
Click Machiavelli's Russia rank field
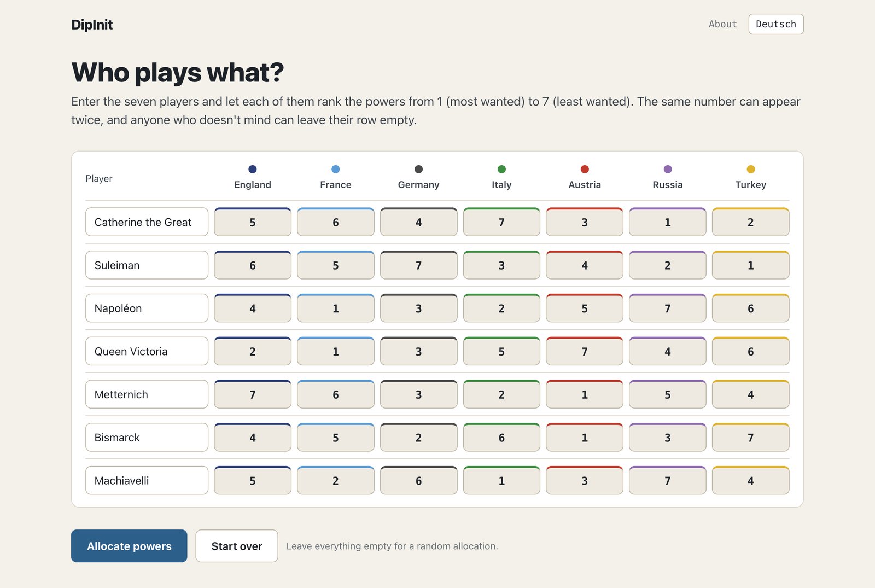(x=668, y=480)
